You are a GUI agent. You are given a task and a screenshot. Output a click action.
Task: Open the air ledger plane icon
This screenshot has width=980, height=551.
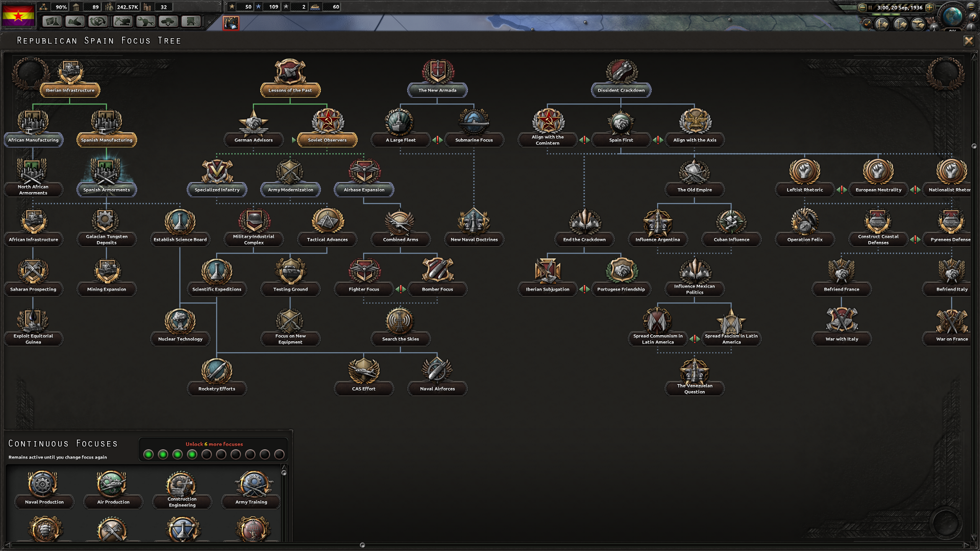(918, 24)
